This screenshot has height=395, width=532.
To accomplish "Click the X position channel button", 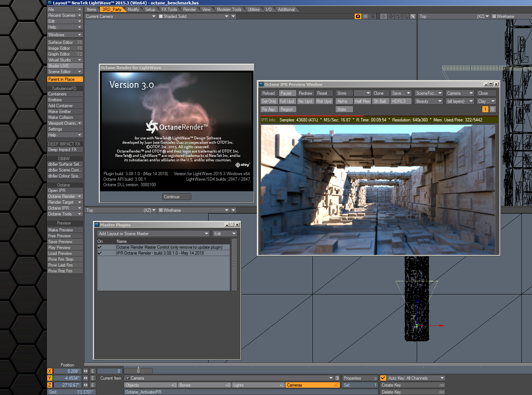I will click(x=50, y=371).
